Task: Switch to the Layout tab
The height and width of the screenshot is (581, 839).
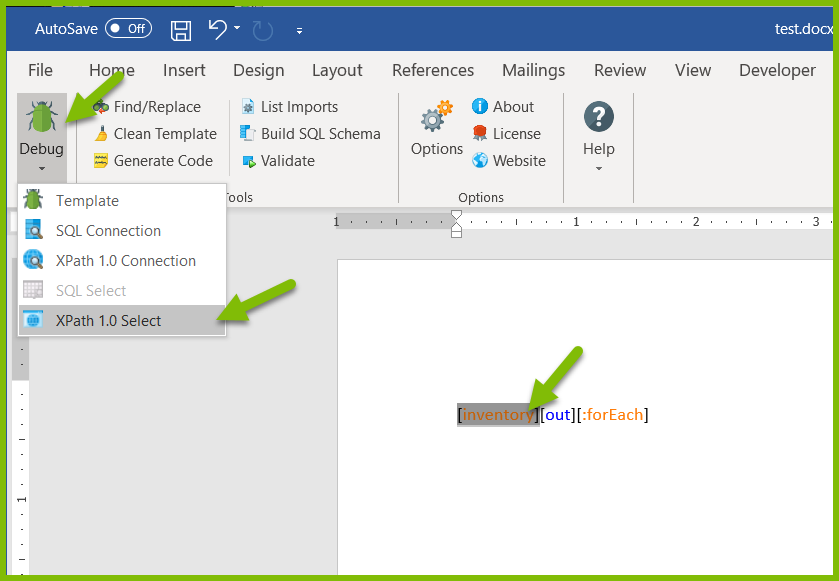Action: click(337, 70)
